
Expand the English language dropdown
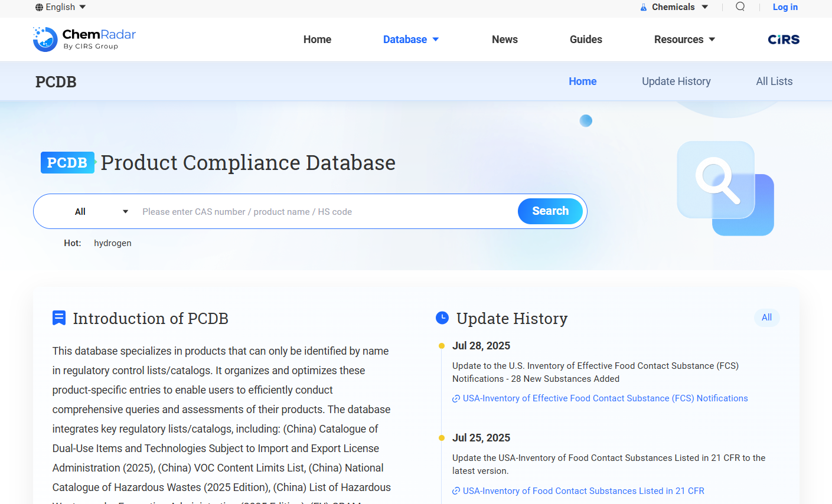pyautogui.click(x=61, y=7)
